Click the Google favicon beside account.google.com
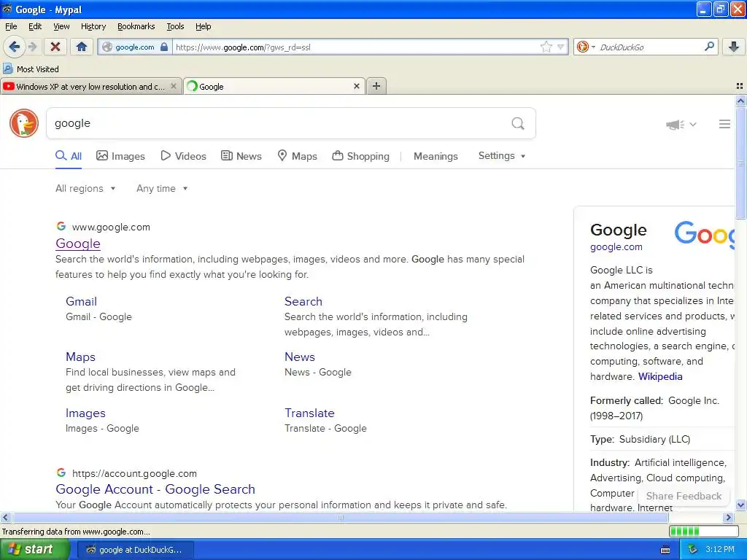The image size is (747, 560). click(61, 472)
